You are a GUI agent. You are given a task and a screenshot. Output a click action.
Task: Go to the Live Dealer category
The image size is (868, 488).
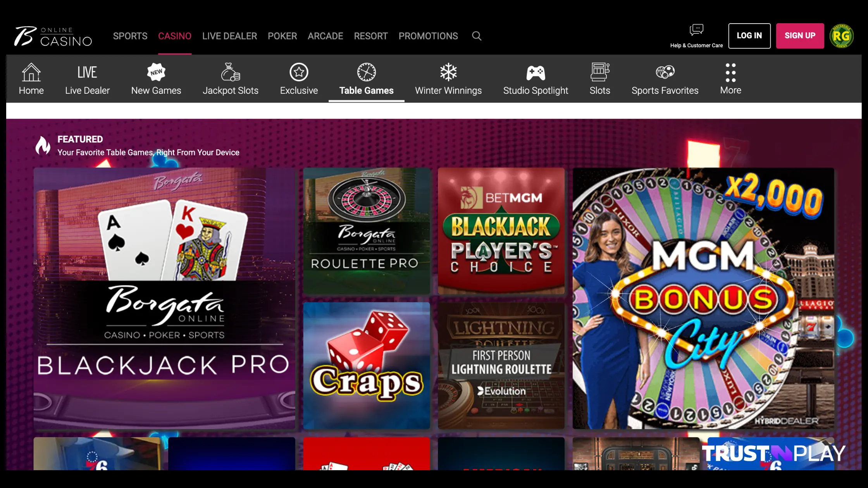tap(88, 79)
